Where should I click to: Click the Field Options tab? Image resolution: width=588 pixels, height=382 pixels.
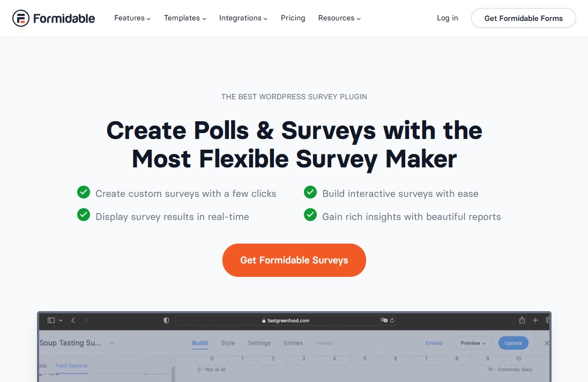[x=71, y=365]
